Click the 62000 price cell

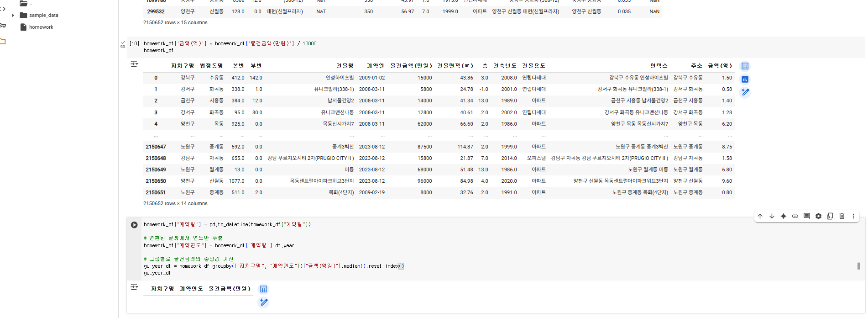pos(424,124)
